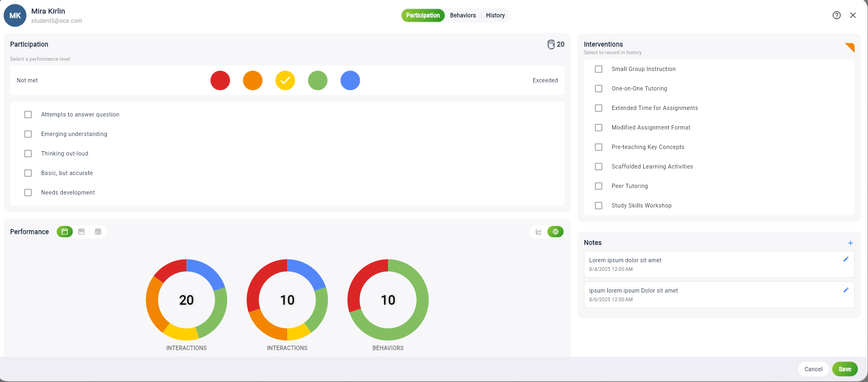
Task: Select the donut chart view icon
Action: (x=555, y=232)
